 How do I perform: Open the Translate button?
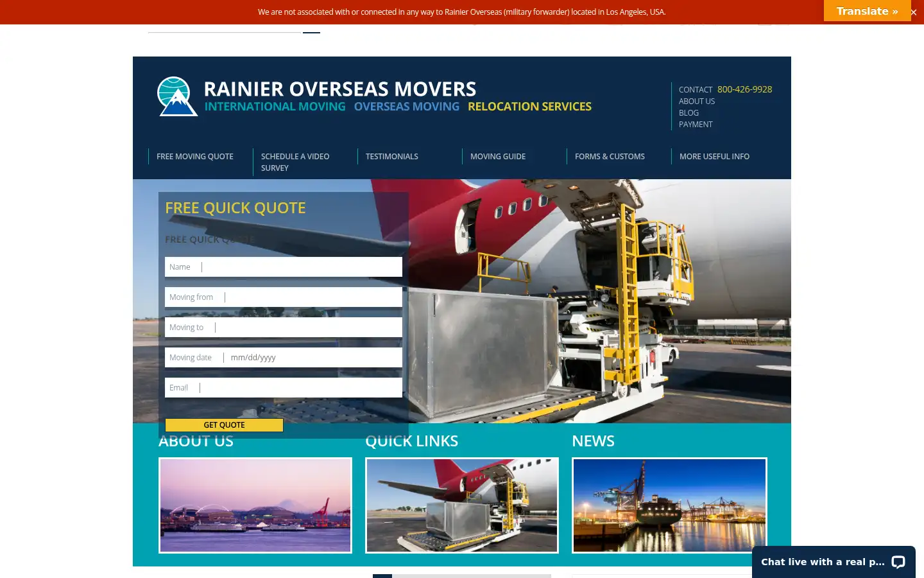point(867,11)
